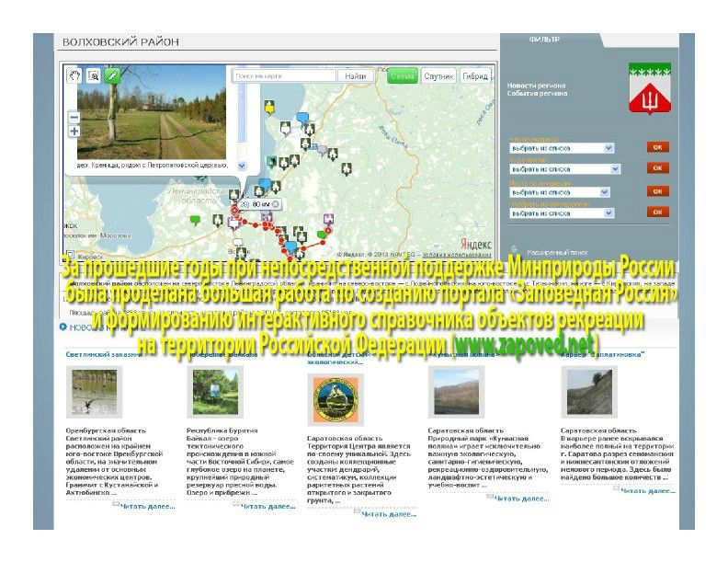Switch map to Гибрид view
728x562 pixels.
(x=474, y=77)
